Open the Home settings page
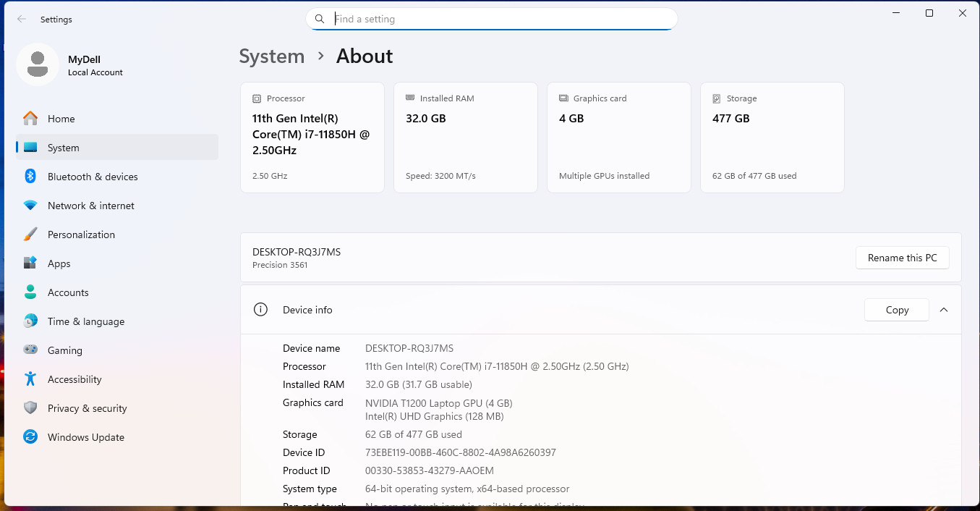This screenshot has height=511, width=980. [117, 119]
